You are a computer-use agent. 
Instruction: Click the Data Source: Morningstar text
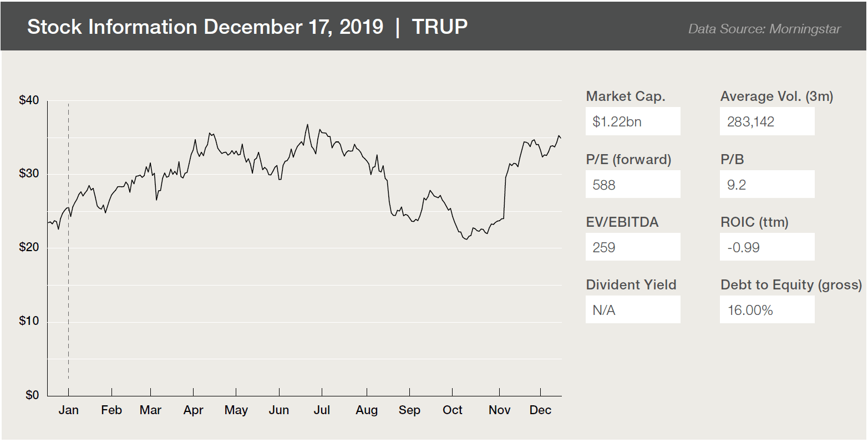[x=764, y=29]
